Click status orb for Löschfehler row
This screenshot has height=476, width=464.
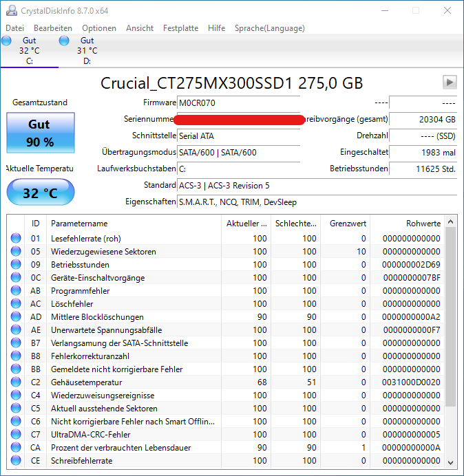16,303
